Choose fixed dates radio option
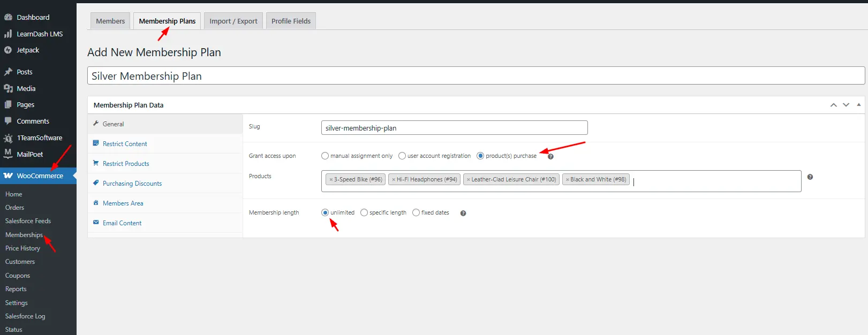The width and height of the screenshot is (868, 335). 416,212
